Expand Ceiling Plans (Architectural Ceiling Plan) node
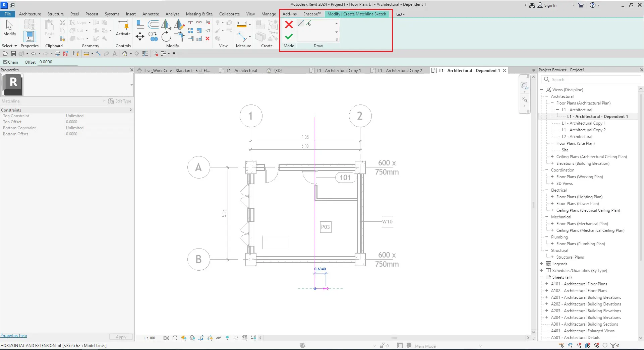The image size is (644, 350). (x=552, y=157)
